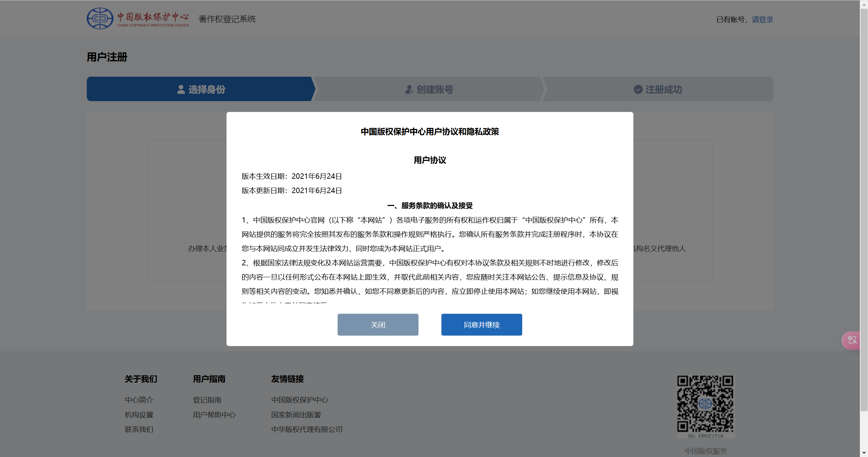Open 中国版权保护中心 friendly link
The height and width of the screenshot is (457, 868).
pyautogui.click(x=300, y=400)
